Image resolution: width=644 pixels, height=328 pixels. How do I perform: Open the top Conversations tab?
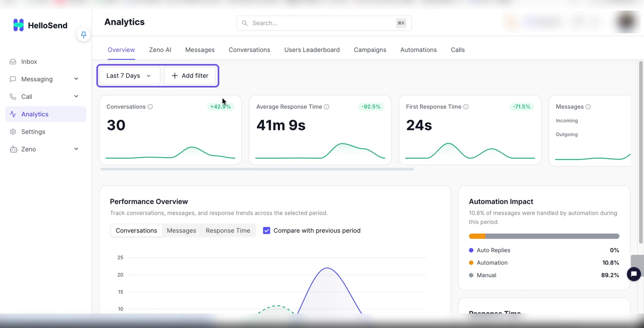(250, 50)
